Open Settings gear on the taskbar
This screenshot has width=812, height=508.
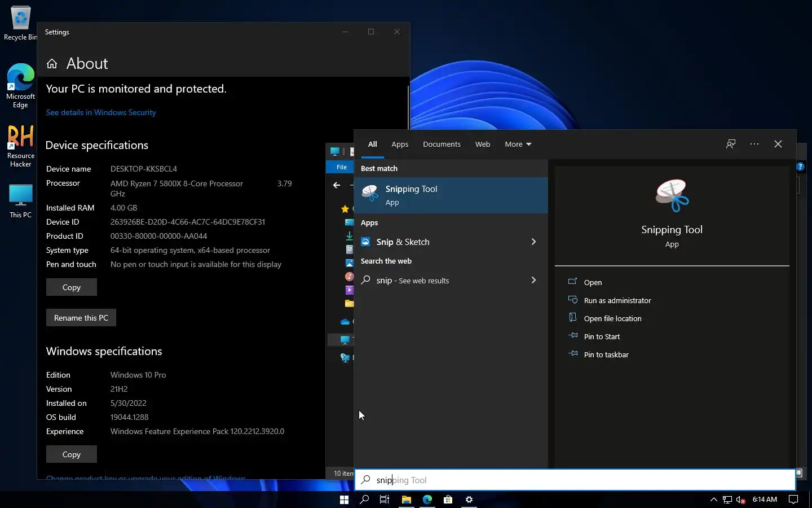pos(469,500)
